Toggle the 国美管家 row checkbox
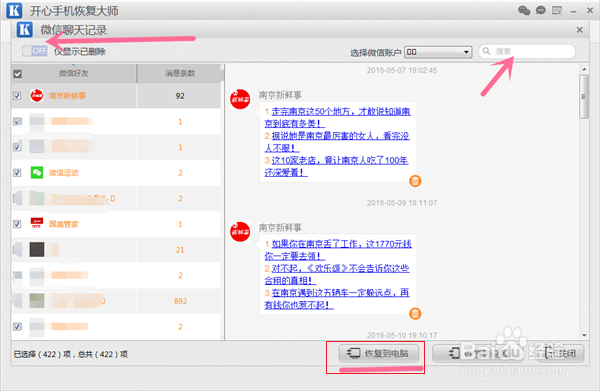Viewport: 600px width, 391px height. 17,224
